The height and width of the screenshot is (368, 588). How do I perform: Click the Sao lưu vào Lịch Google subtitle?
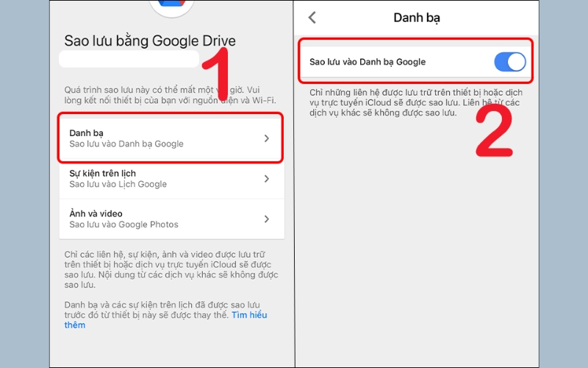[x=118, y=185]
